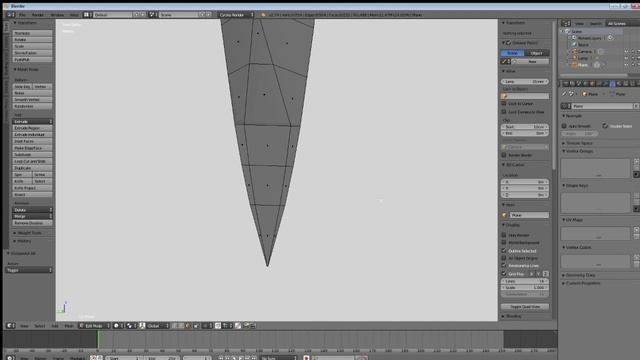
Task: Open the Global orientation dropdown
Action: tap(157, 326)
